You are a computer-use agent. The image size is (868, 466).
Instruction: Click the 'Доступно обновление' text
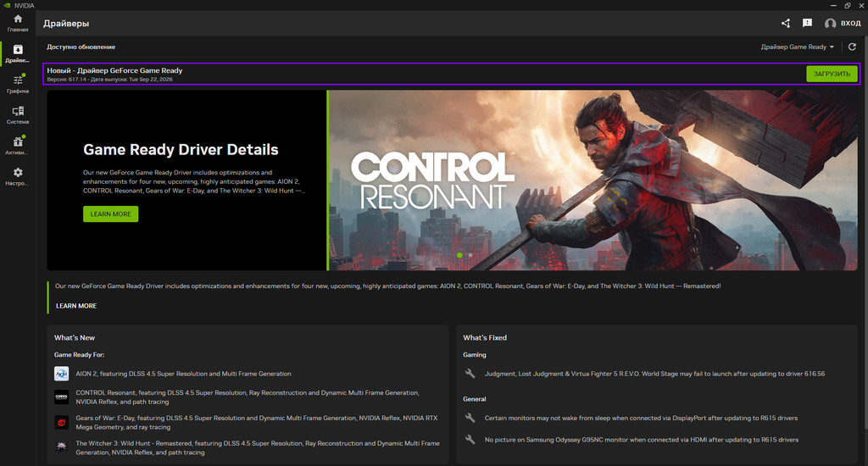point(81,47)
